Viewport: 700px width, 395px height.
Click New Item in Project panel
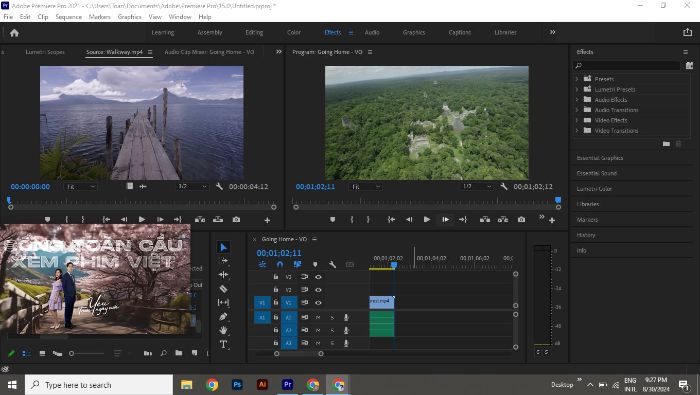click(x=195, y=353)
